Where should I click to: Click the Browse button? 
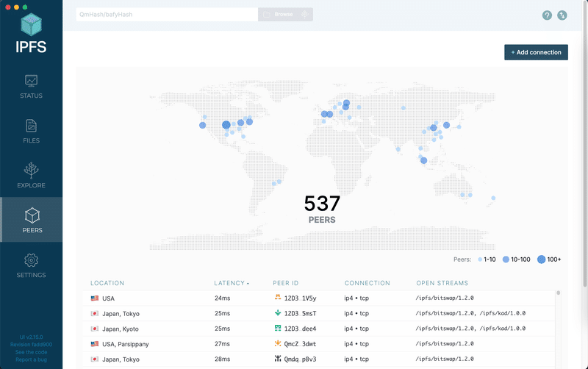click(279, 14)
